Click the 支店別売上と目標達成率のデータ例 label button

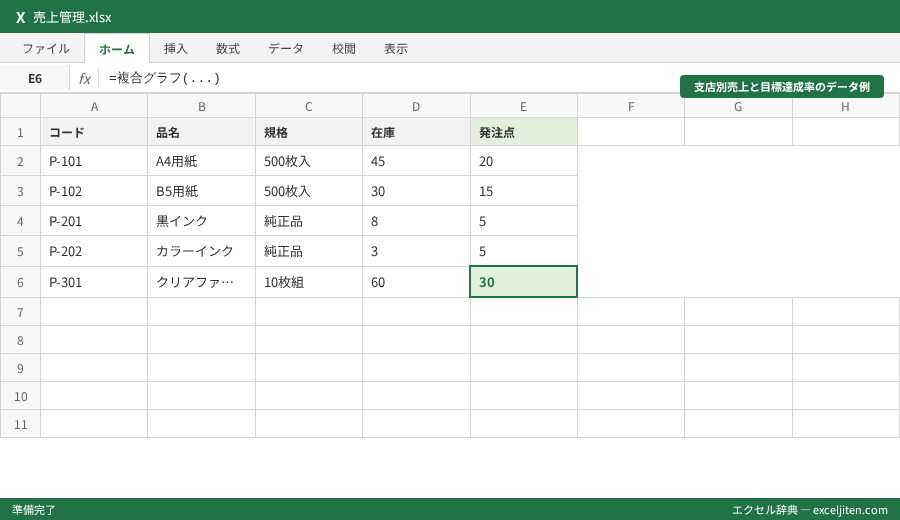[782, 87]
